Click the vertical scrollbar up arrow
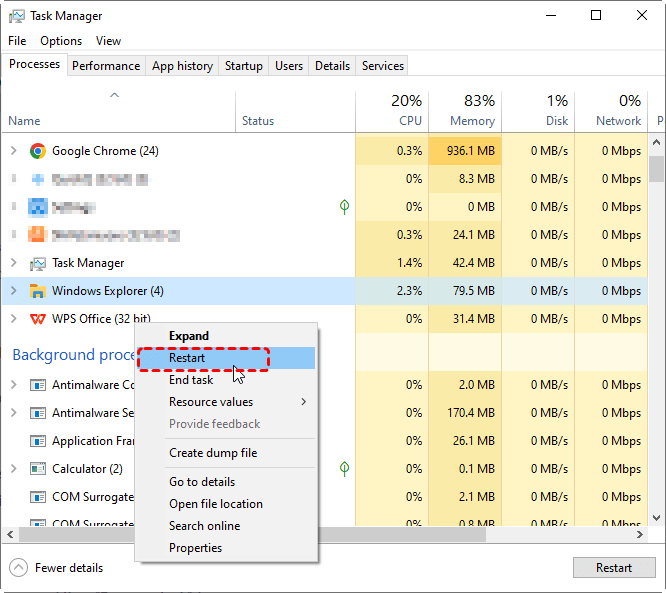666x593 pixels. 657,142
